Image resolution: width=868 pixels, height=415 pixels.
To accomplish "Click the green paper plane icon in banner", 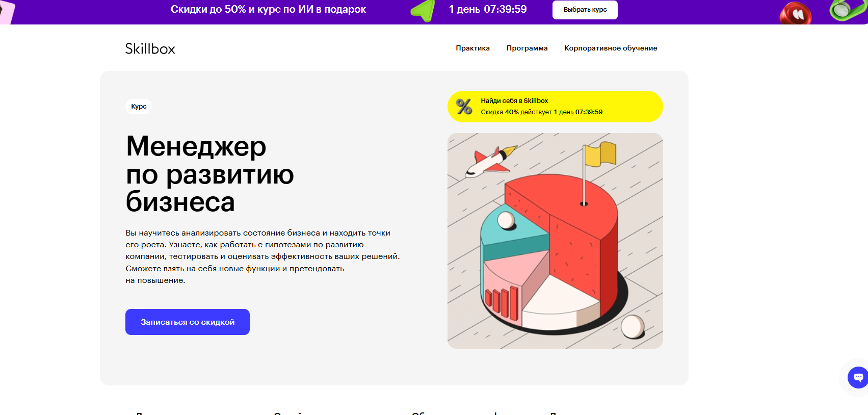I will pyautogui.click(x=424, y=11).
